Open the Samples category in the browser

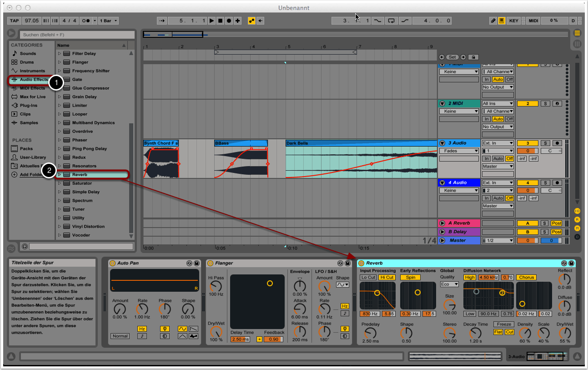pyautogui.click(x=29, y=123)
